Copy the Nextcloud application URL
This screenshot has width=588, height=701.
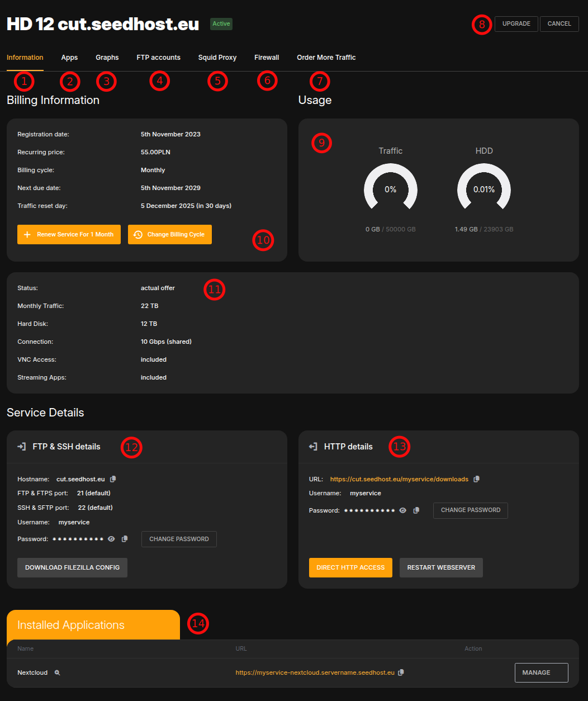click(x=401, y=672)
